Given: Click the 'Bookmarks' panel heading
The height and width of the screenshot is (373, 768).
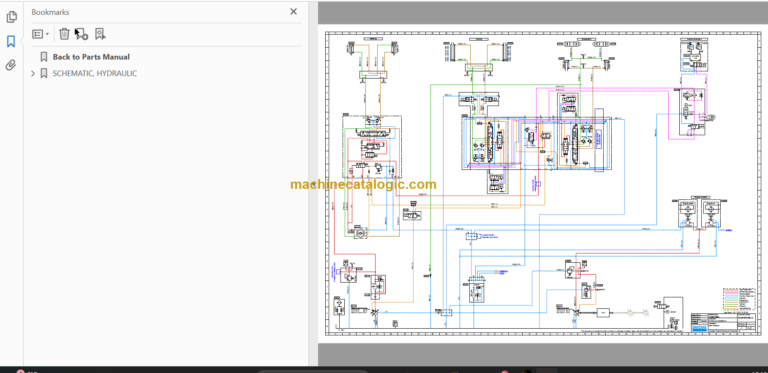Looking at the screenshot, I should [50, 12].
